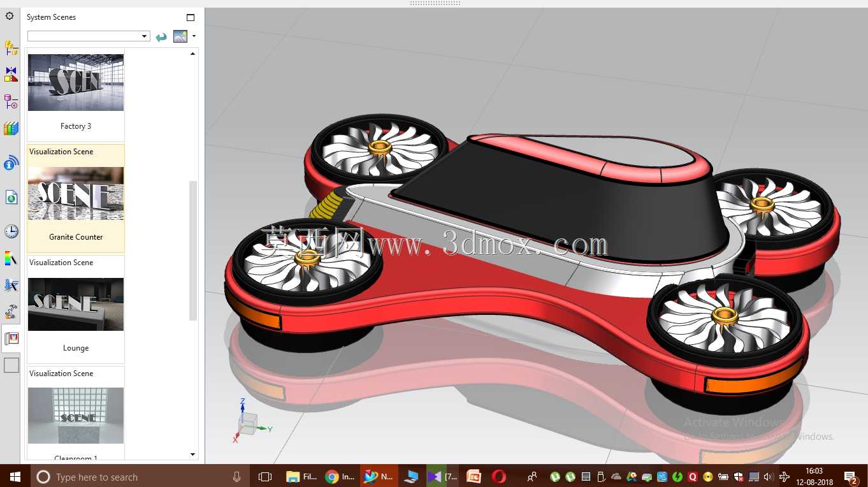
Task: Open PowerPoint from the taskbar
Action: [474, 476]
